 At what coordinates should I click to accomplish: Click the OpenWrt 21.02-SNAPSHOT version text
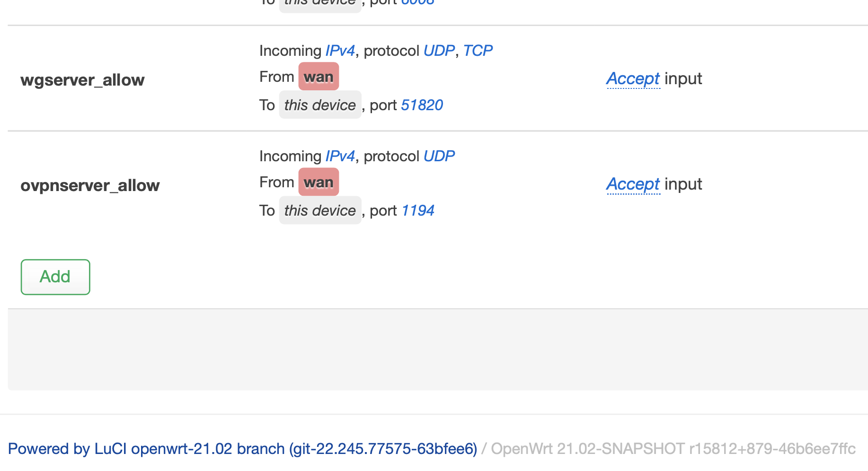click(673, 448)
